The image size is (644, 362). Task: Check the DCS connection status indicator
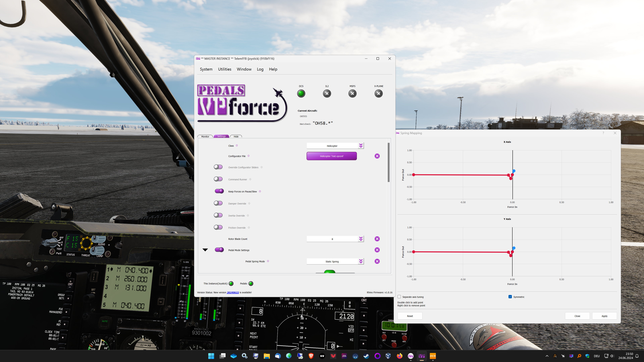tap(301, 94)
